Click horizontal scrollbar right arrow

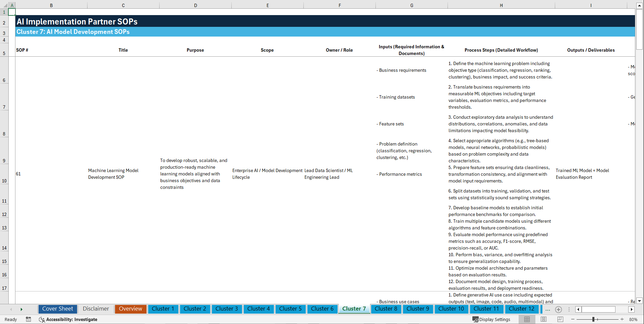(x=632, y=309)
